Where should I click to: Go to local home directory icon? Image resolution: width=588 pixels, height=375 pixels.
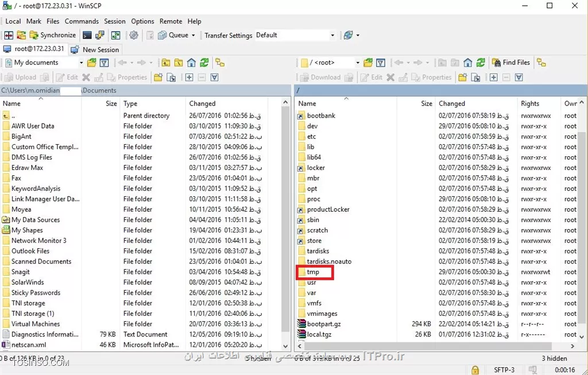(191, 63)
